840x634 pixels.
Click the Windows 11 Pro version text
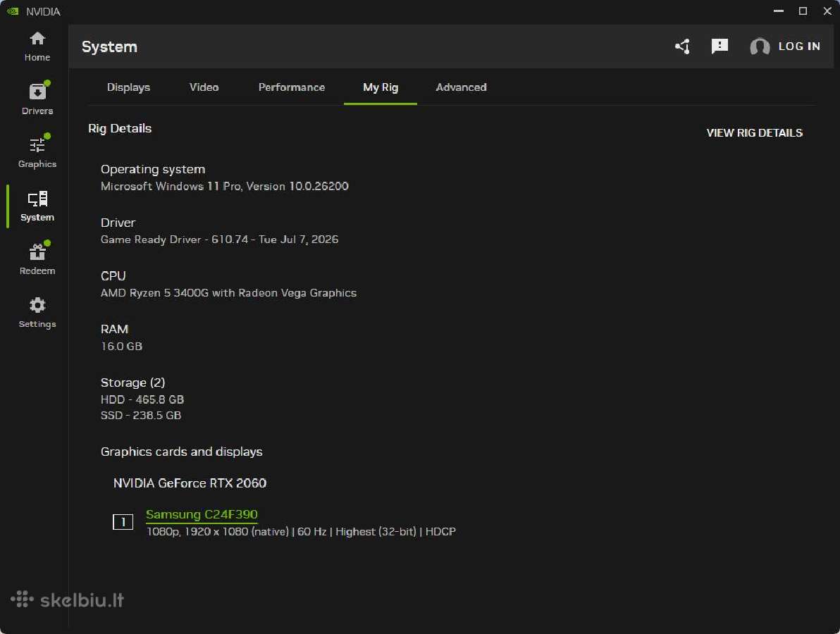[x=225, y=187]
